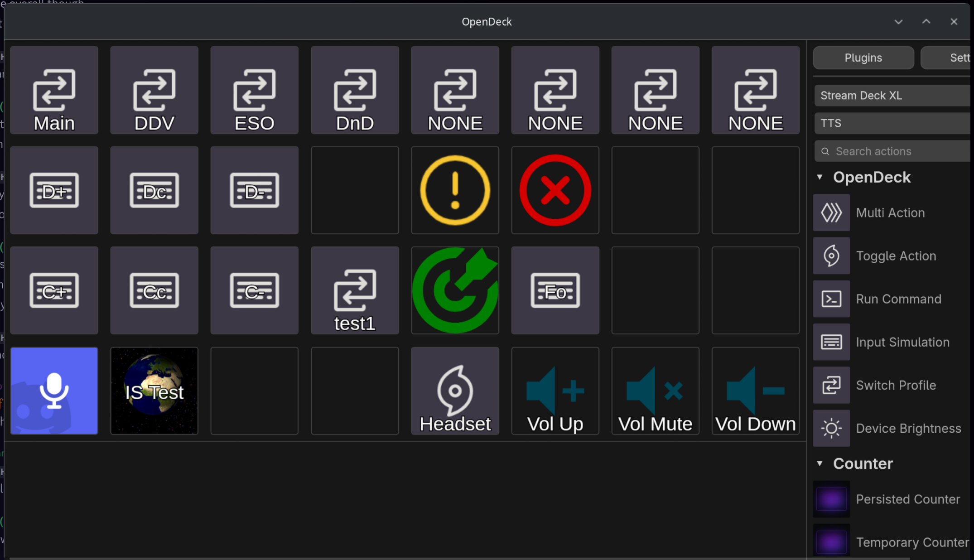Screen dimensions: 974x560
Task: Click the Vol Up speaker key
Action: [555, 391]
